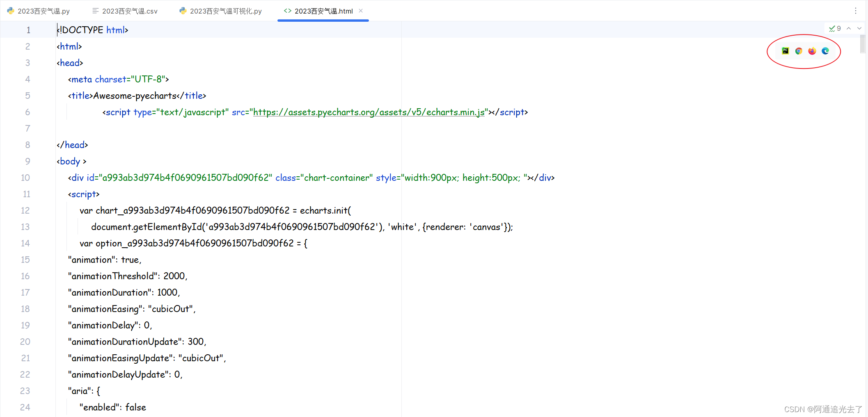Open editor tabs more-options menu
Screen dimensions: 868x417
(x=856, y=11)
